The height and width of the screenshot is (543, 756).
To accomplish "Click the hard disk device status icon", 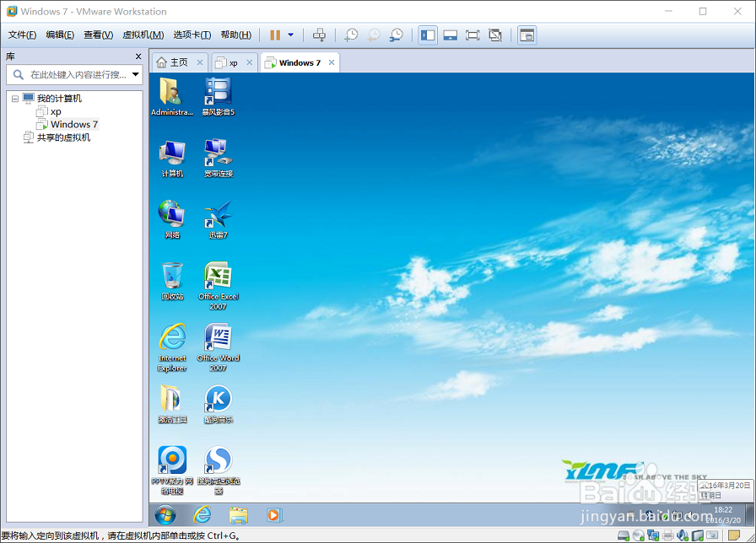I will click(x=624, y=535).
